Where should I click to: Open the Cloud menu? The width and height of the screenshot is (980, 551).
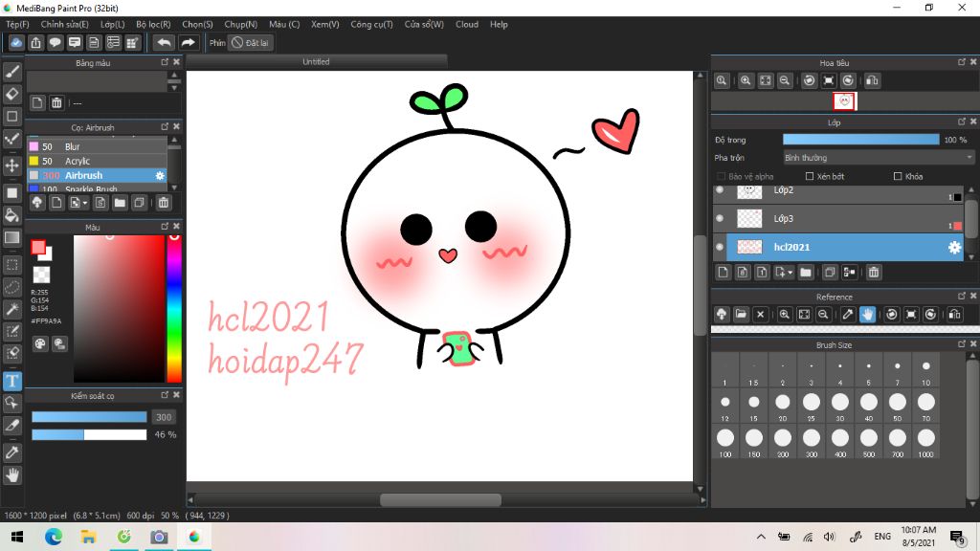click(x=467, y=24)
